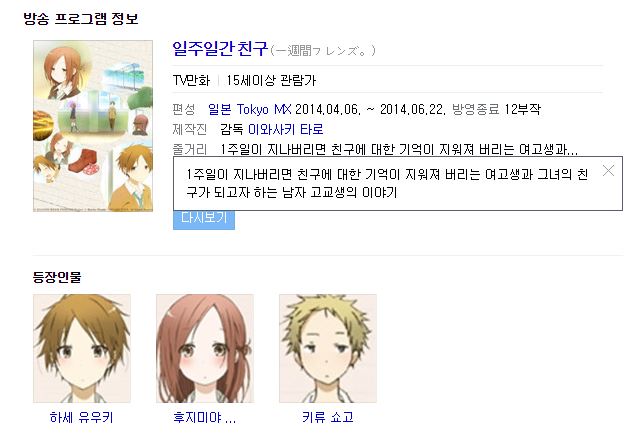
Task: Click the Japanese title 一週間フレンズ。
Action: (x=323, y=51)
